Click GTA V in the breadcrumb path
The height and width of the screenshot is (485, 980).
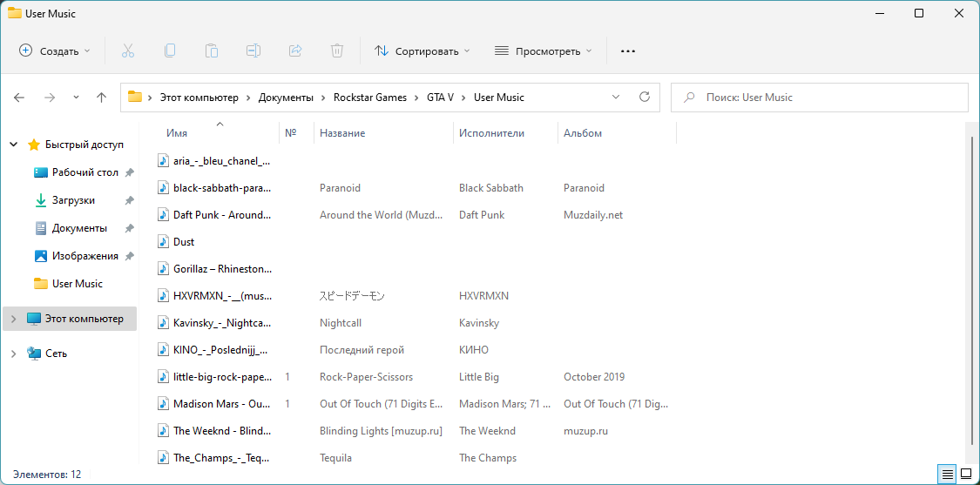(x=440, y=98)
